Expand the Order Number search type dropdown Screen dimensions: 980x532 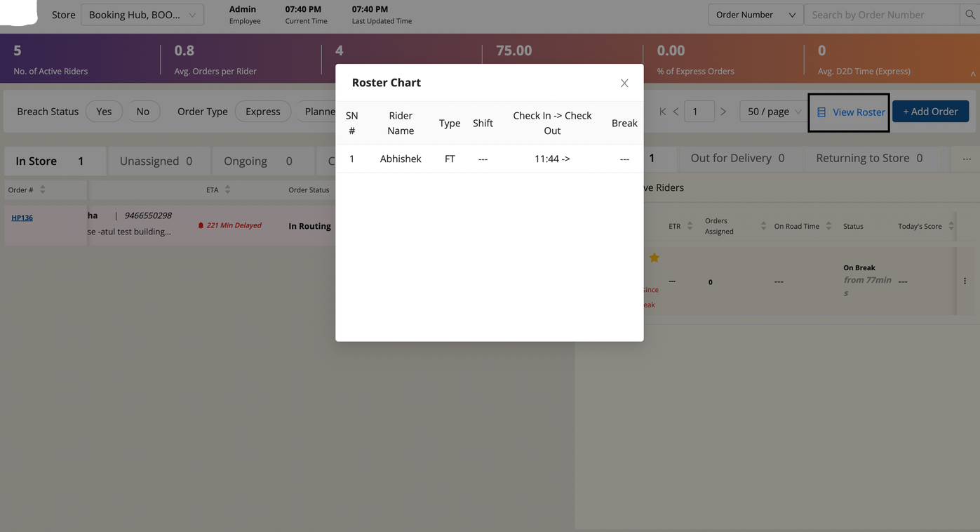click(755, 15)
